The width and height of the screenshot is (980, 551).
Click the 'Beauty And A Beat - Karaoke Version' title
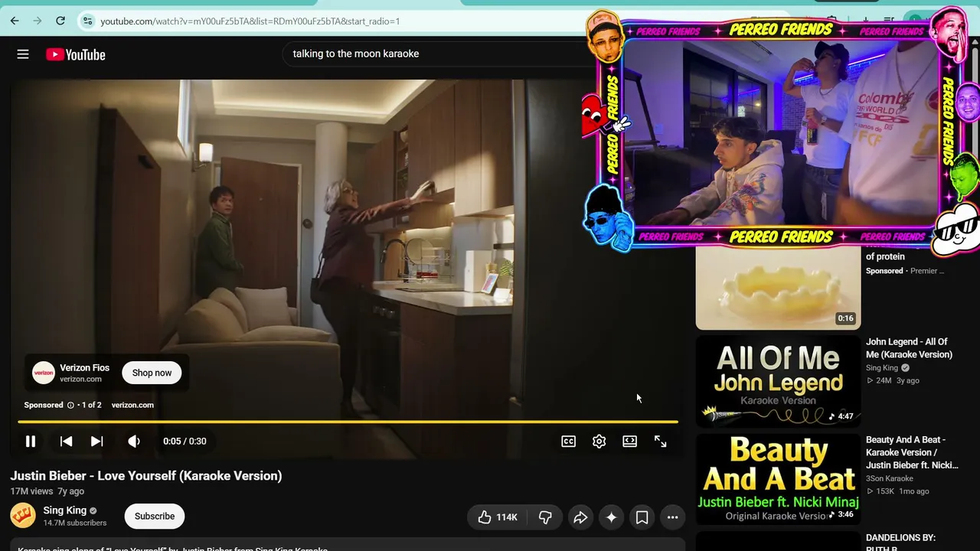[x=912, y=452]
